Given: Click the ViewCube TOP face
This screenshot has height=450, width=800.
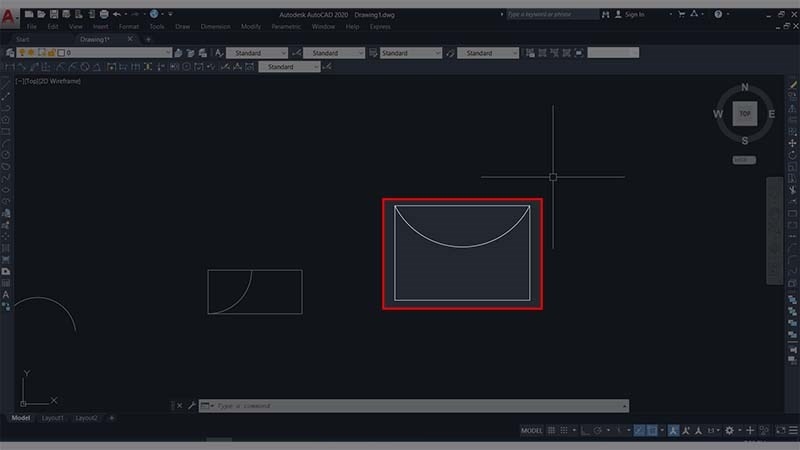Looking at the screenshot, I should 744,114.
